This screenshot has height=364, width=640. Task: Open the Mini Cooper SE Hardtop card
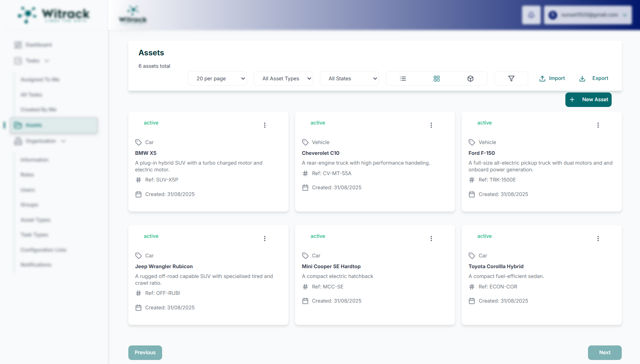coord(331,267)
